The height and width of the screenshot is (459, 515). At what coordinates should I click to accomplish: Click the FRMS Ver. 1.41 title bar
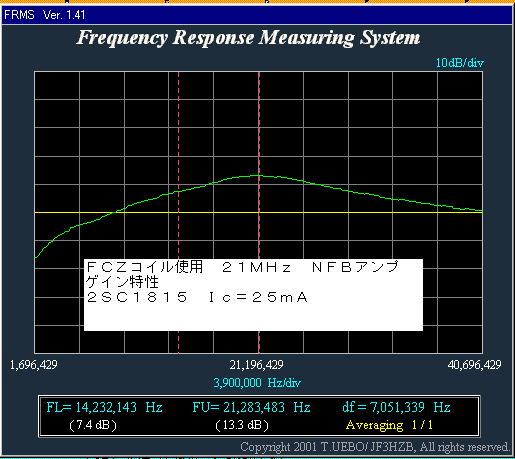(x=257, y=15)
